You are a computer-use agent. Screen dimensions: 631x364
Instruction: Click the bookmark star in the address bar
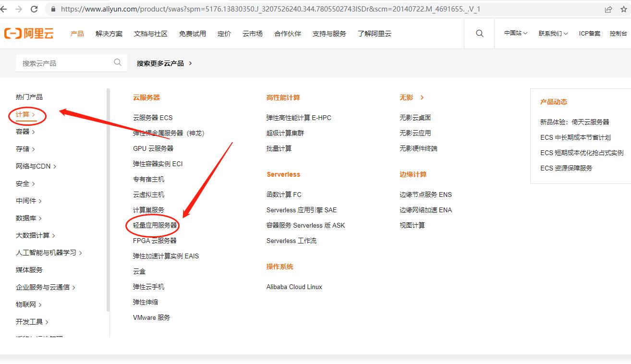click(x=624, y=8)
